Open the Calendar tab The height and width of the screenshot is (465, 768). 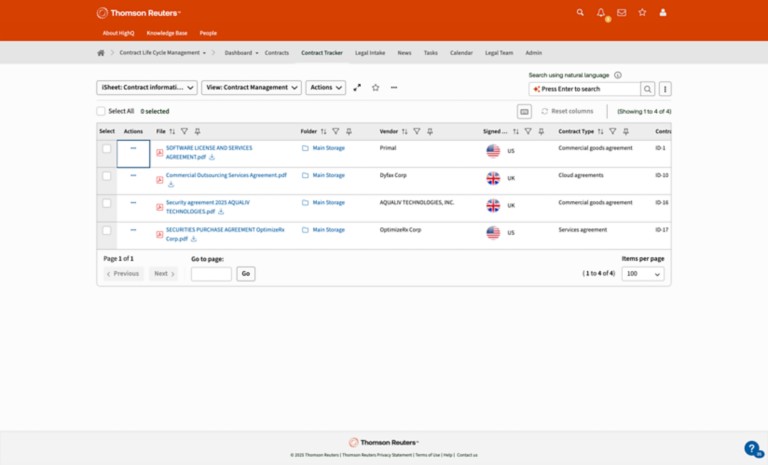461,53
